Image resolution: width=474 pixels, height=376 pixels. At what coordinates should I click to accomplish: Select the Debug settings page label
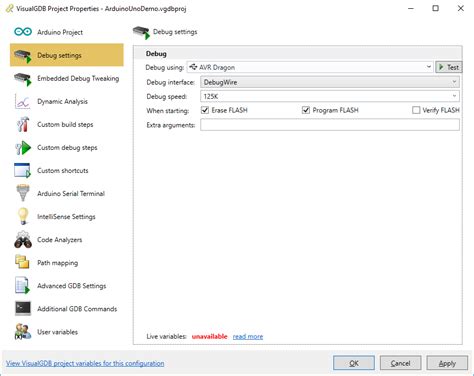[59, 55]
